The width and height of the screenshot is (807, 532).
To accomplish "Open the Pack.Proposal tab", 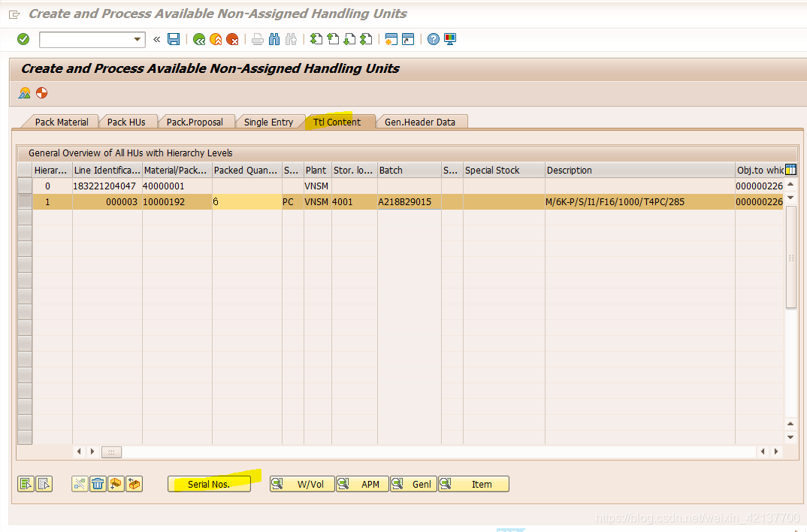I will [x=195, y=122].
